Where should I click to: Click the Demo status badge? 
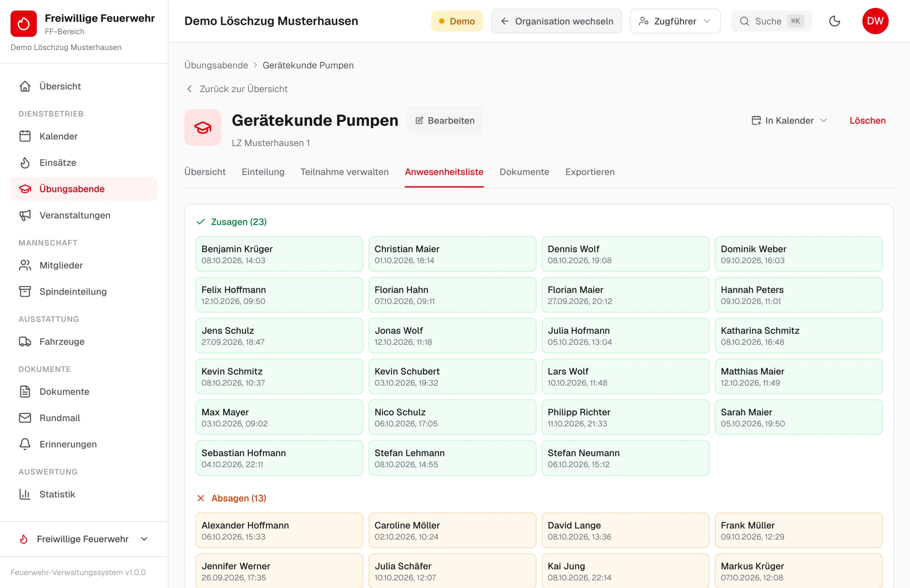pos(457,21)
